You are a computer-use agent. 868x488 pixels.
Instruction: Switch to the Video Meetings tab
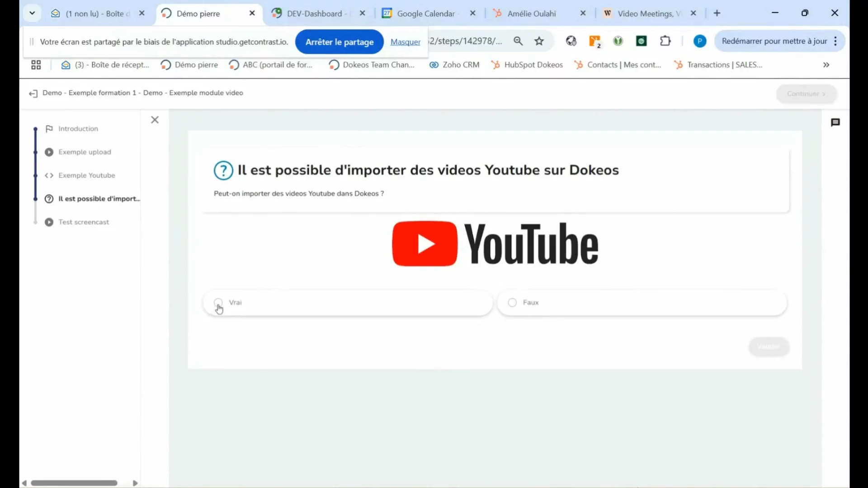[649, 14]
